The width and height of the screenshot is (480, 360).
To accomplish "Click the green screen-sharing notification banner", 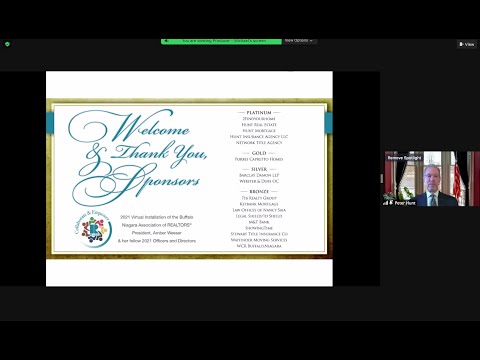I will 221,41.
